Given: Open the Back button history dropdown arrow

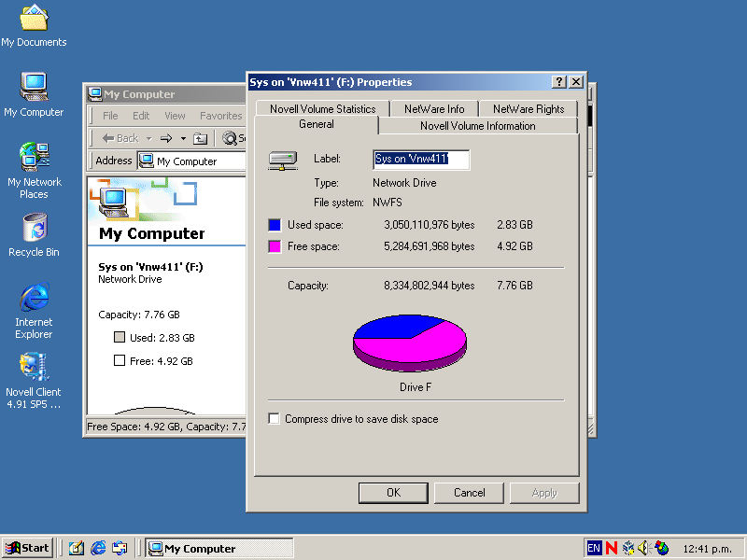Looking at the screenshot, I should [x=148, y=138].
